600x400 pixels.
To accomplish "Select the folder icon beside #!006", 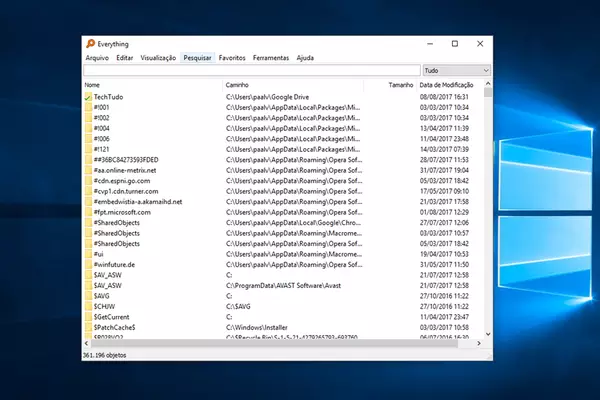I will [88, 139].
